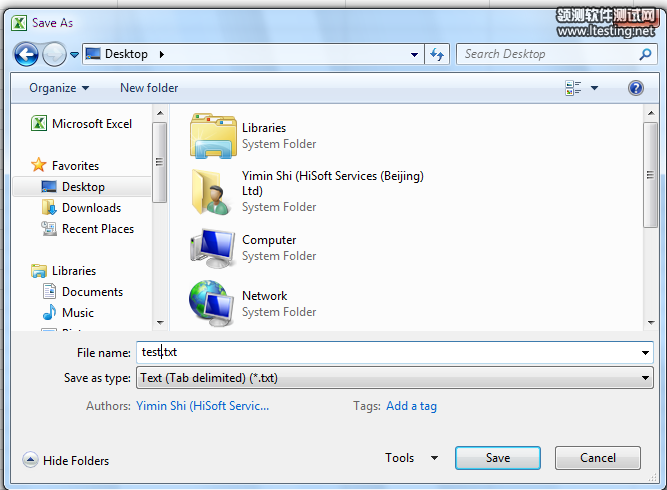667x490 pixels.
Task: Click the change view icon
Action: pos(573,88)
